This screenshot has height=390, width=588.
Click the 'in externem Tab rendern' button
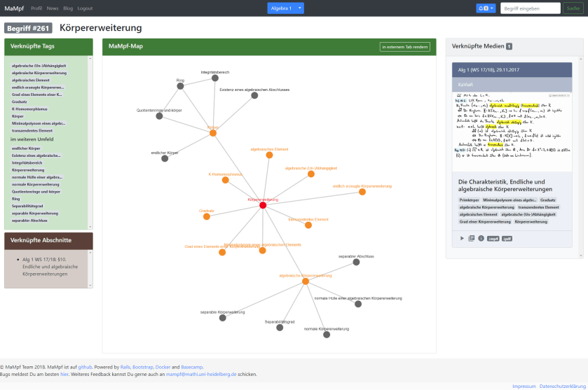(404, 47)
